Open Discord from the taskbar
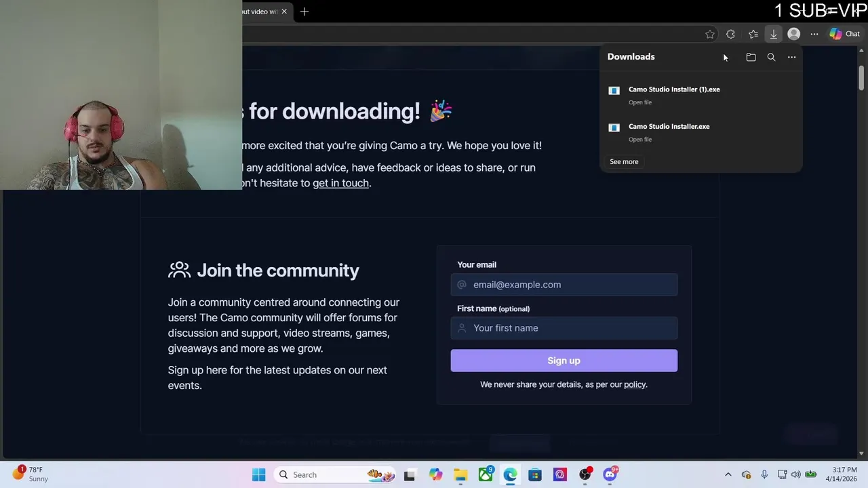Image resolution: width=868 pixels, height=488 pixels. 610,474
